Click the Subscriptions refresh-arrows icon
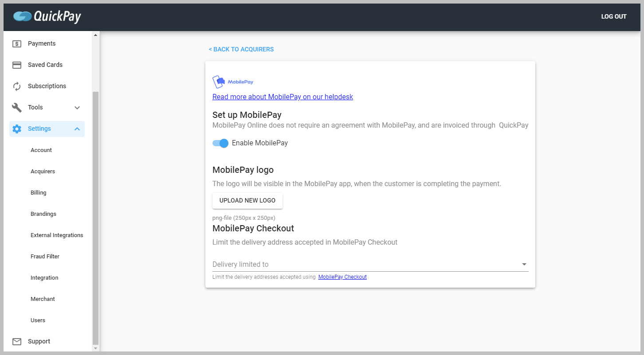This screenshot has width=644, height=355. point(17,86)
